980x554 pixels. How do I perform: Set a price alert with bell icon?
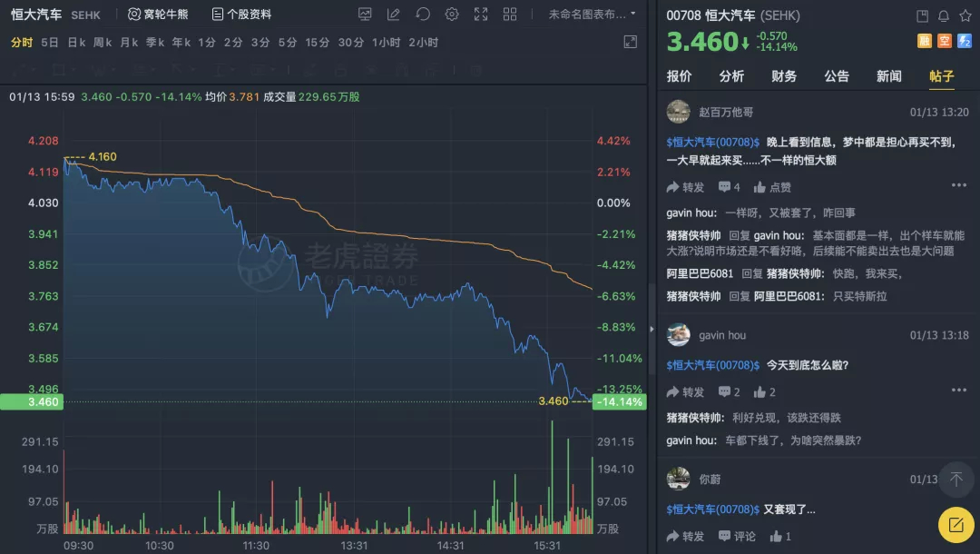944,15
